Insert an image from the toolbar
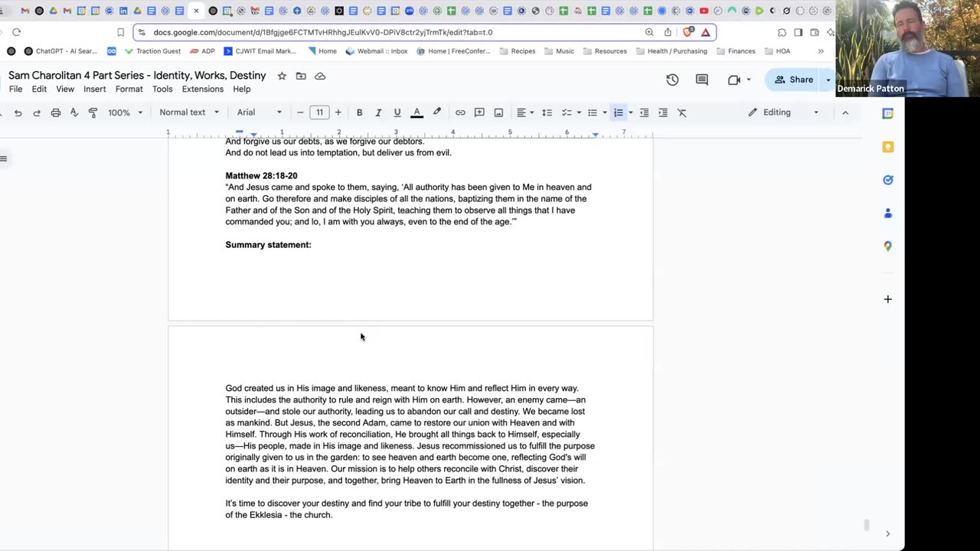The height and width of the screenshot is (551, 980). (498, 112)
